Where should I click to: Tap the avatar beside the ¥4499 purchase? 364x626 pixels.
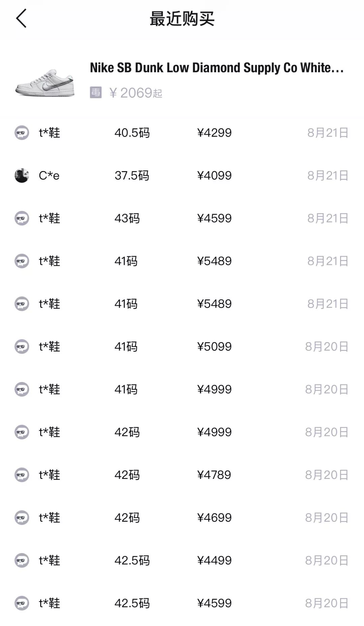pyautogui.click(x=22, y=561)
